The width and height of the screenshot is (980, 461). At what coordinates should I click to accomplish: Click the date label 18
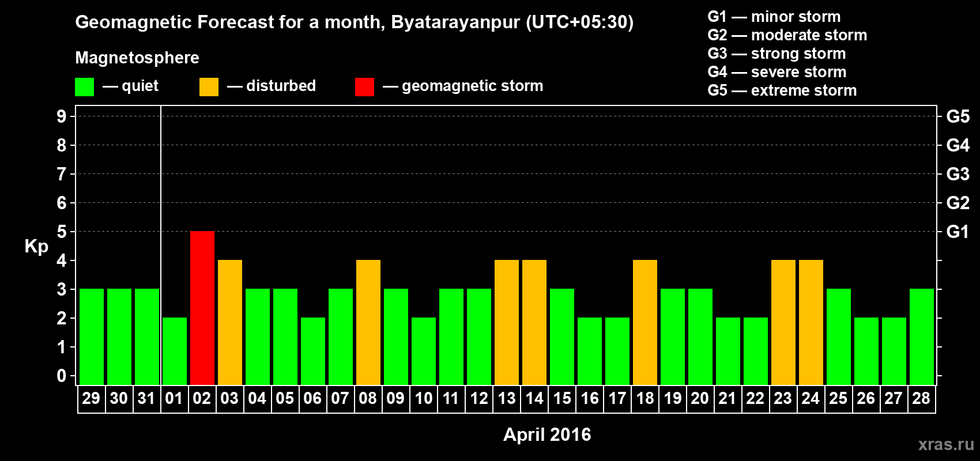click(645, 399)
